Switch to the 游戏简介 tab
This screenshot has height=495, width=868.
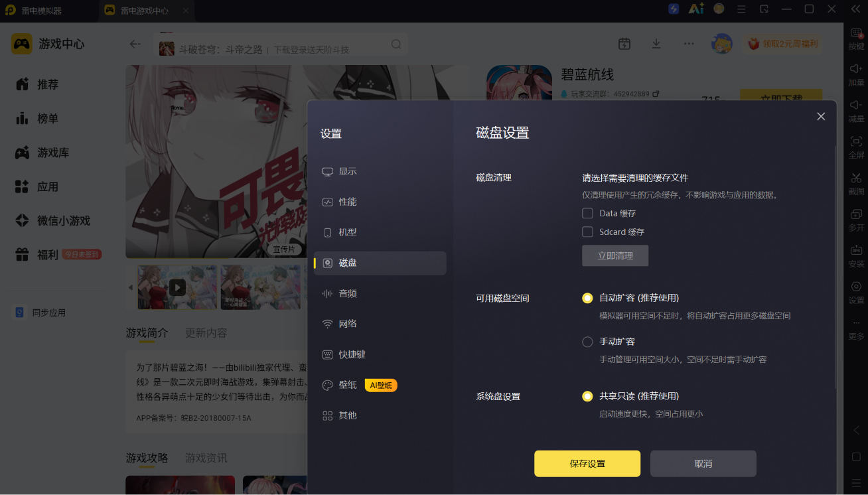click(147, 332)
